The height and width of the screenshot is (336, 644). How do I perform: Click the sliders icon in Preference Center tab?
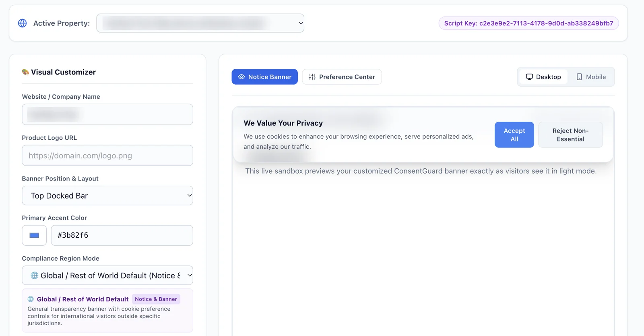click(x=312, y=77)
